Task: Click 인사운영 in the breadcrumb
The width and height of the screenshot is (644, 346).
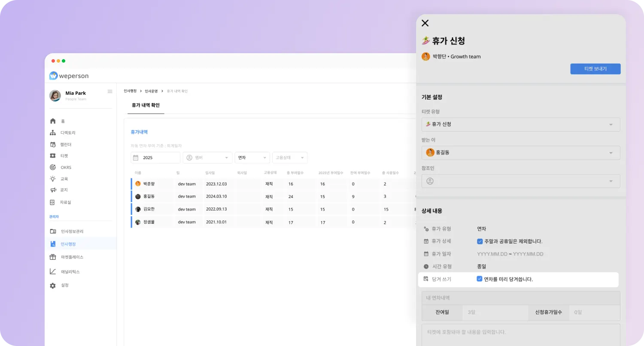Action: pyautogui.click(x=151, y=91)
